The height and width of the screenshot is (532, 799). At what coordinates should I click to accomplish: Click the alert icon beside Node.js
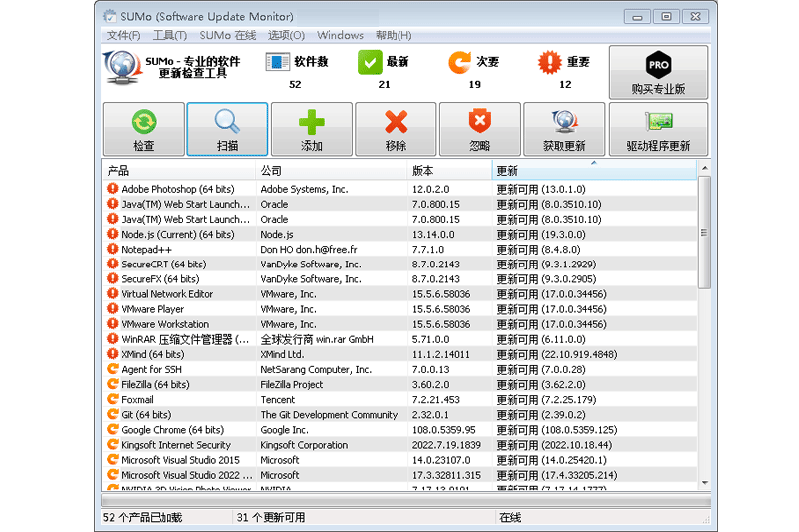[112, 234]
